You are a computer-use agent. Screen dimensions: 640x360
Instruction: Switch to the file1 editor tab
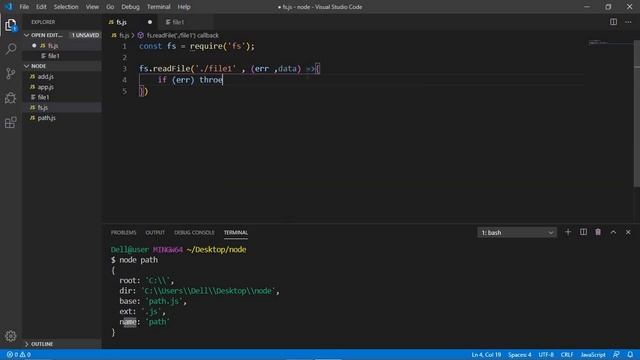pyautogui.click(x=178, y=22)
